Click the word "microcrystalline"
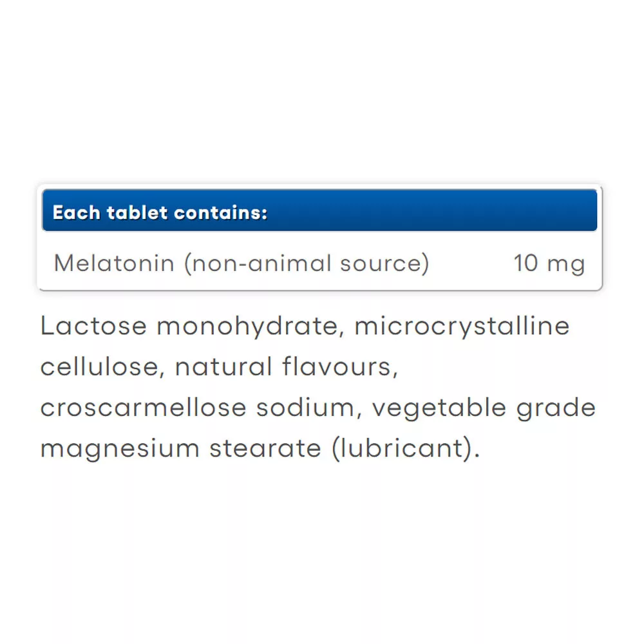The height and width of the screenshot is (644, 644). coord(462,327)
